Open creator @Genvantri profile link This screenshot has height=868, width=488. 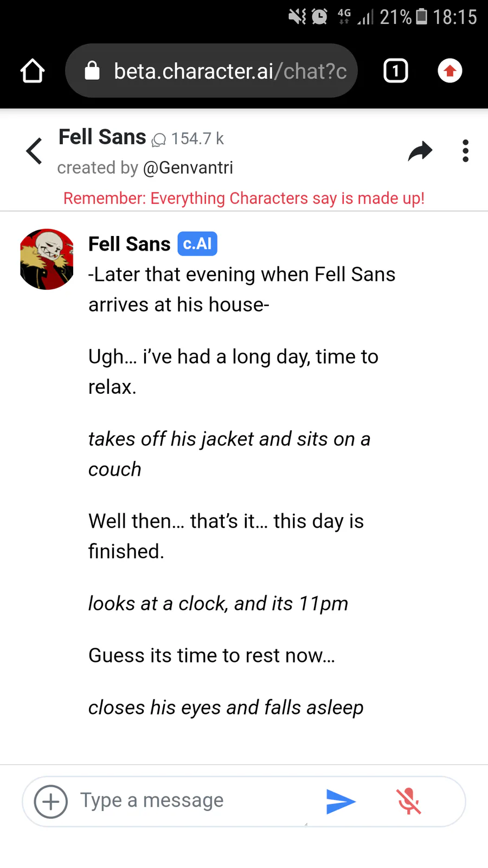pos(188,168)
